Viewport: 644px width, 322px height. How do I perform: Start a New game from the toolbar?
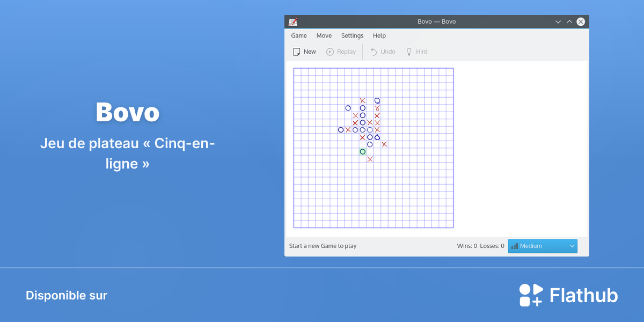(x=304, y=52)
